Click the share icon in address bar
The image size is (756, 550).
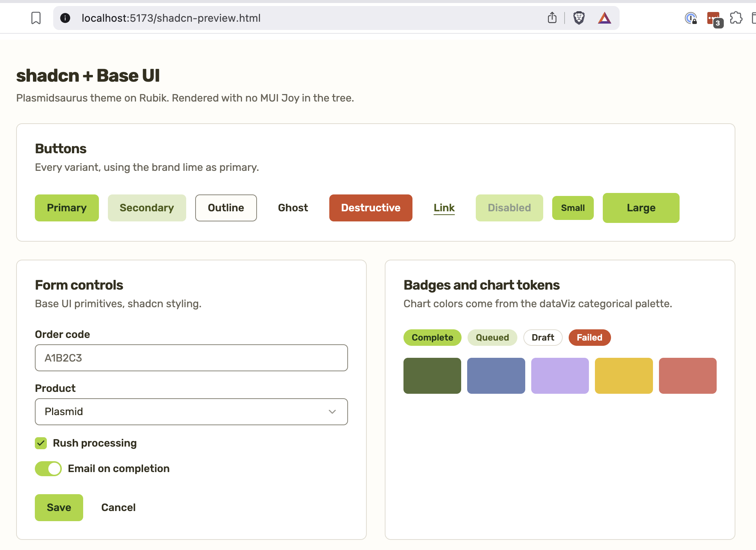(552, 18)
